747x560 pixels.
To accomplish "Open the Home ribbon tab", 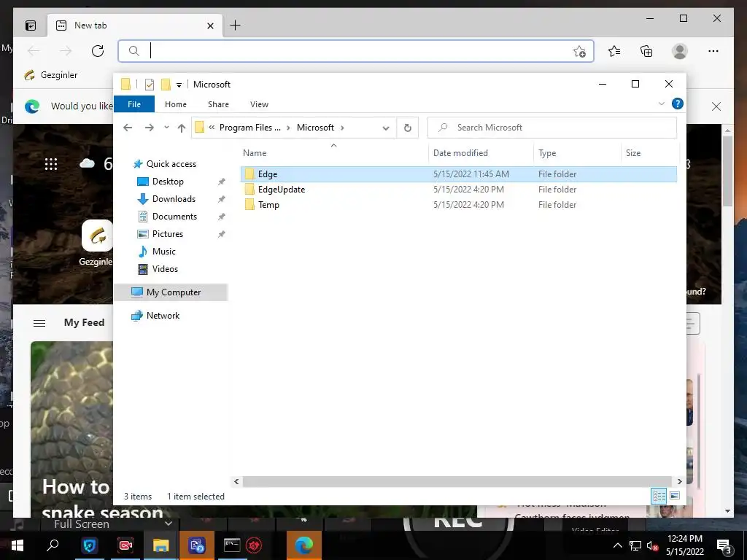I will point(175,104).
